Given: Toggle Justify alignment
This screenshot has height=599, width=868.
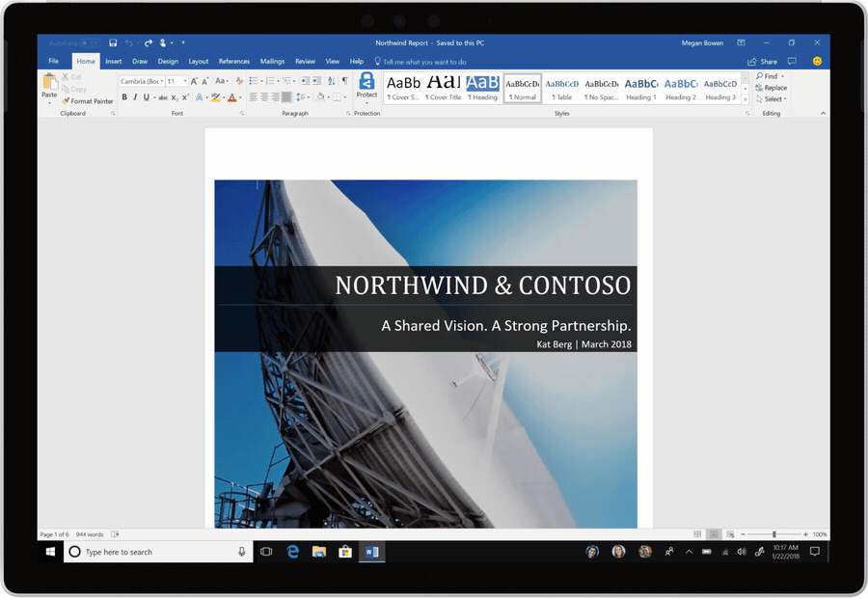Looking at the screenshot, I should click(x=286, y=97).
